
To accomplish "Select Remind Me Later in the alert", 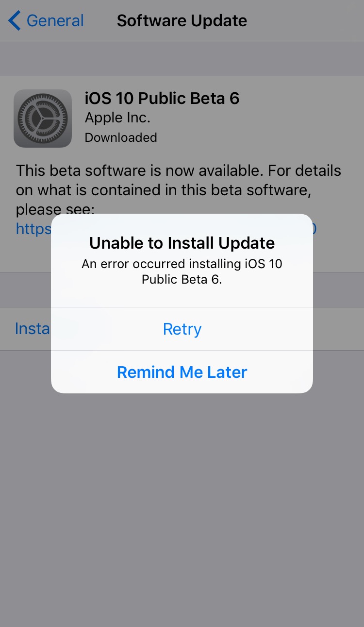I will coord(182,372).
